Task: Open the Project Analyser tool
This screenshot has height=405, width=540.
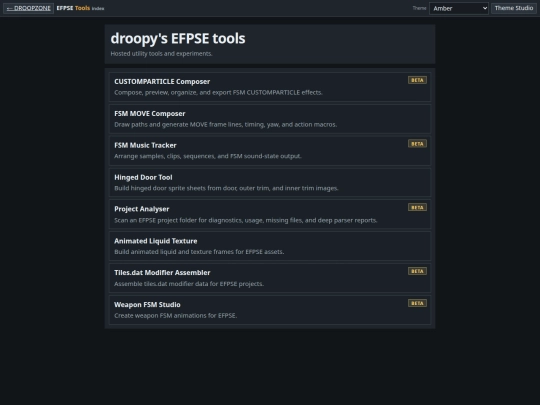Action: 270,214
